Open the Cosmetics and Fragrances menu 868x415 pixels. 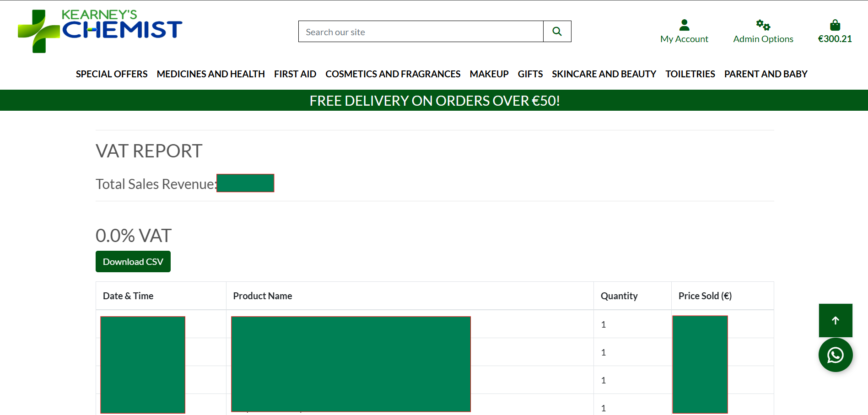pyautogui.click(x=393, y=74)
